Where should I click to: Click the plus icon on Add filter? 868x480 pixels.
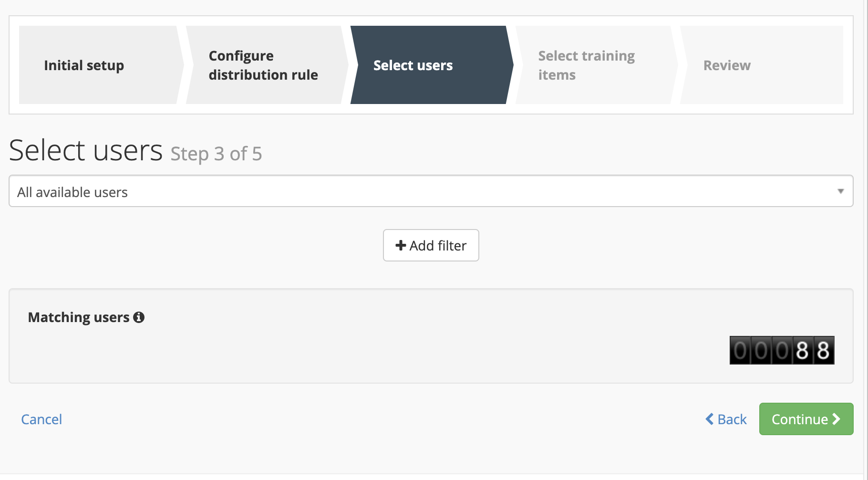pyautogui.click(x=401, y=245)
